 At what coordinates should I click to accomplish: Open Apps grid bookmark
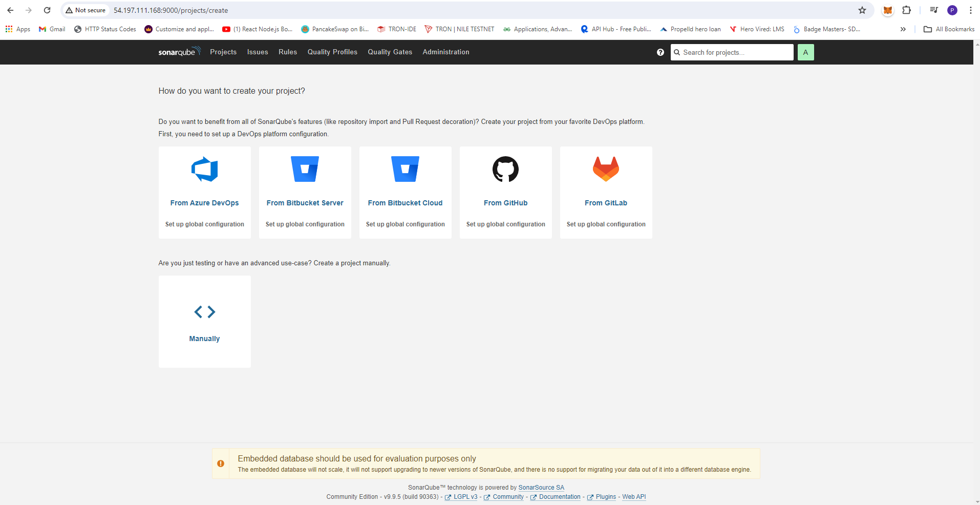[x=18, y=29]
